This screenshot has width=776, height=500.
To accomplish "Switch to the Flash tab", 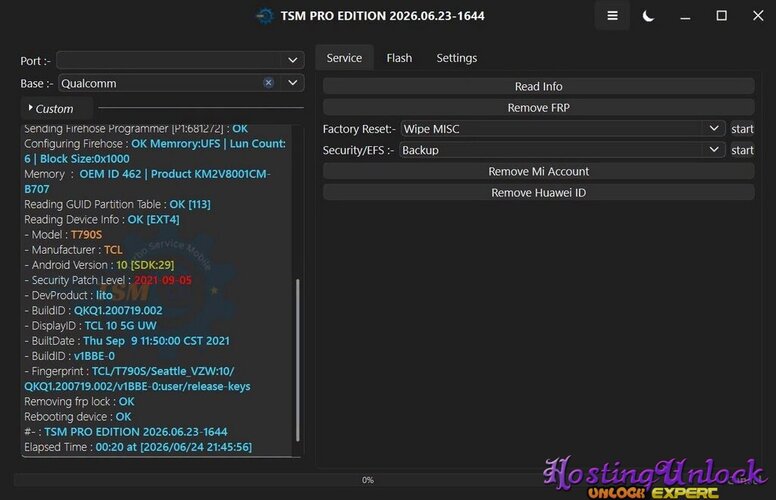I will coord(399,58).
